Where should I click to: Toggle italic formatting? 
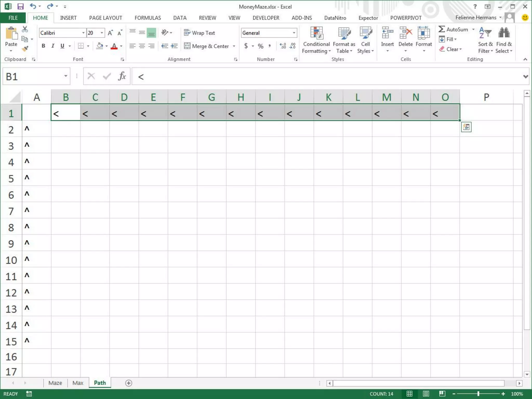point(53,46)
